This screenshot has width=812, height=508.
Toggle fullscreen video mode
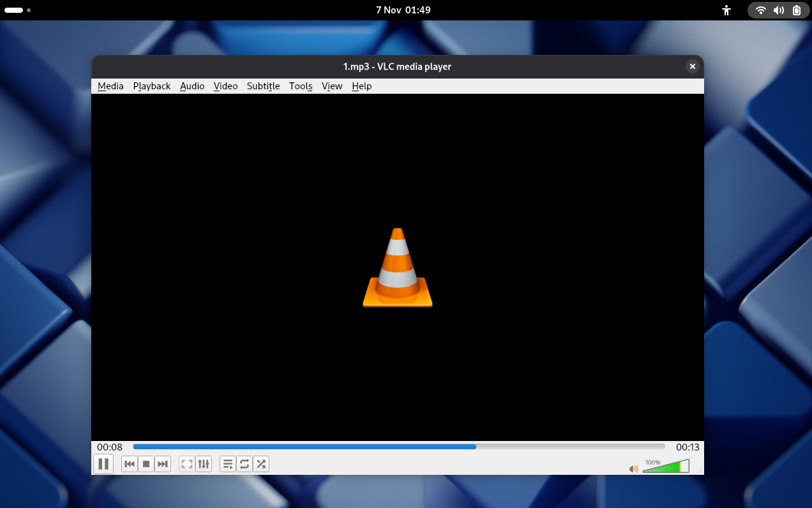187,464
